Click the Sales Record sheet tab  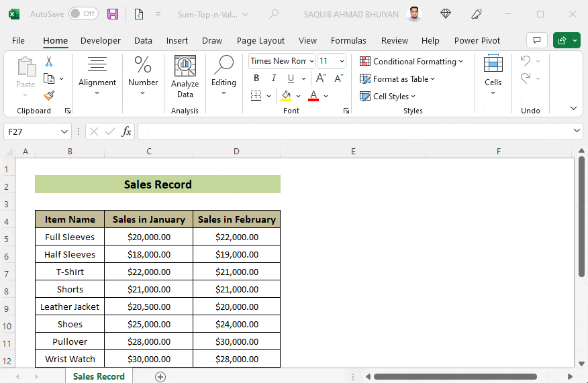coord(99,376)
